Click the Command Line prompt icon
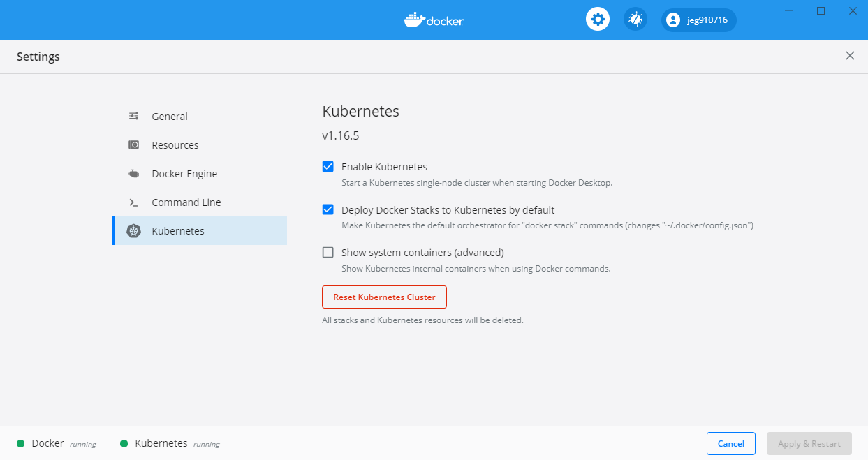Screen dimensions: 868x460 point(133,202)
